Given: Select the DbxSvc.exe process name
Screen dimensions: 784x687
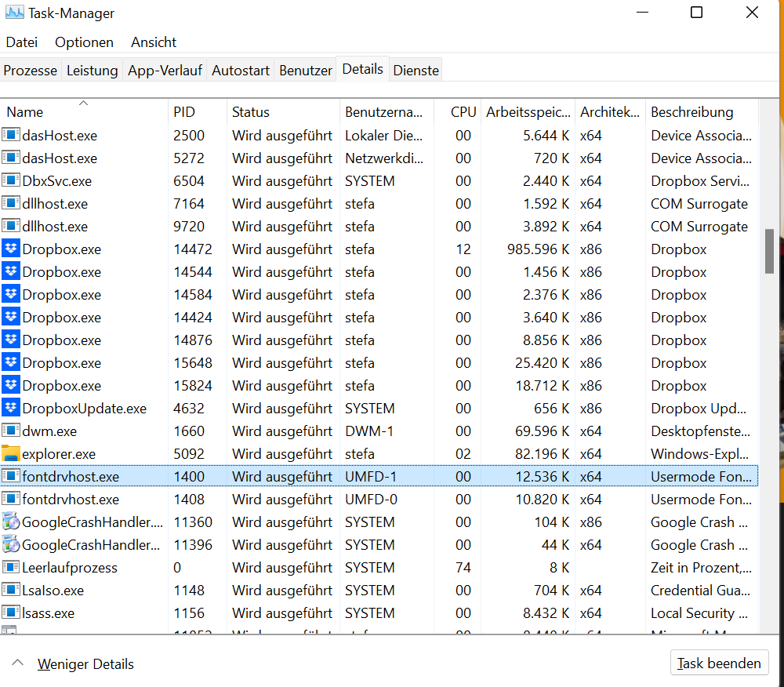Looking at the screenshot, I should point(56,180).
